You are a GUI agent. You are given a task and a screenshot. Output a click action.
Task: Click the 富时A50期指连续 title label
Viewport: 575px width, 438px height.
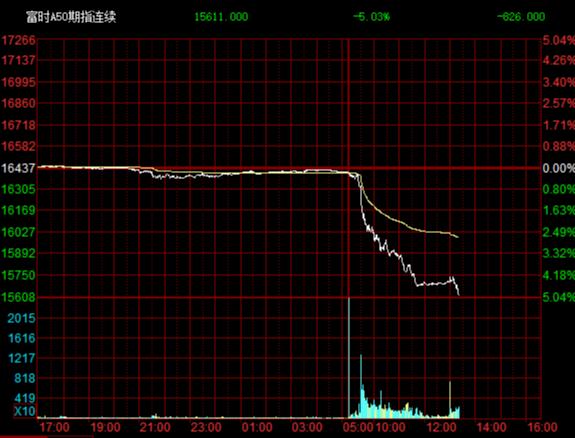pos(71,17)
